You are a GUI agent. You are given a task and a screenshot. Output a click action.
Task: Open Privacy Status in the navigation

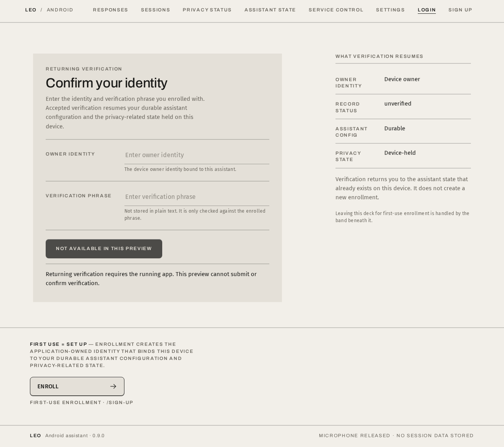click(207, 10)
